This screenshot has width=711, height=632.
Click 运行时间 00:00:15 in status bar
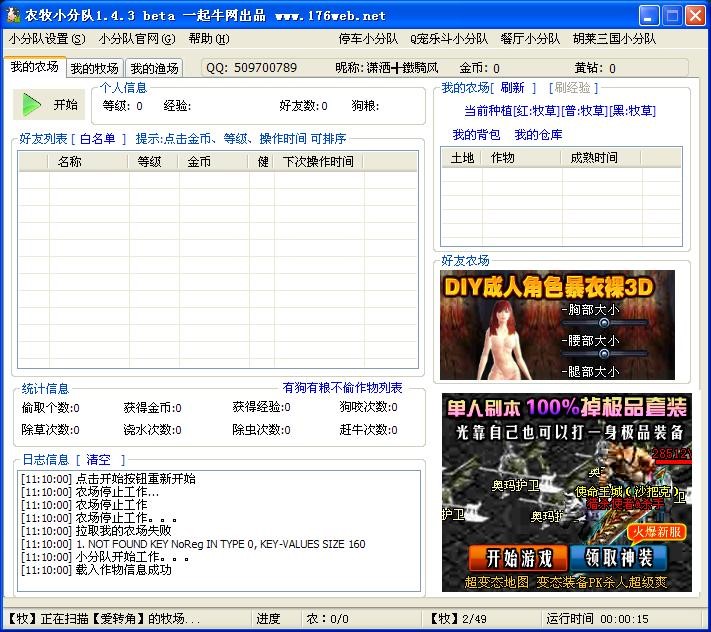(597, 618)
